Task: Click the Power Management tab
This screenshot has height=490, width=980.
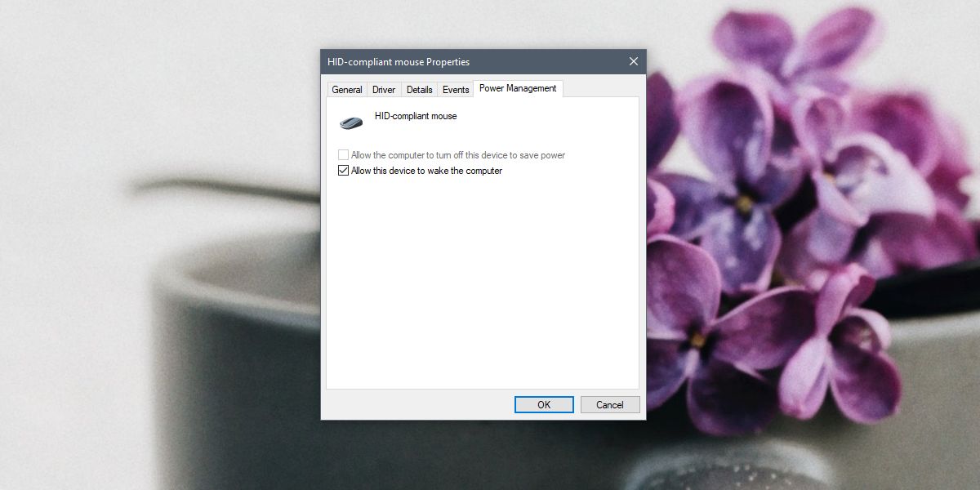Action: click(x=518, y=88)
